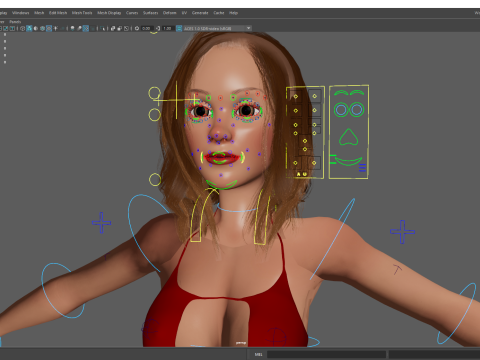Open the Mesh Display menu
Viewport: 480px width, 360px height.
109,13
